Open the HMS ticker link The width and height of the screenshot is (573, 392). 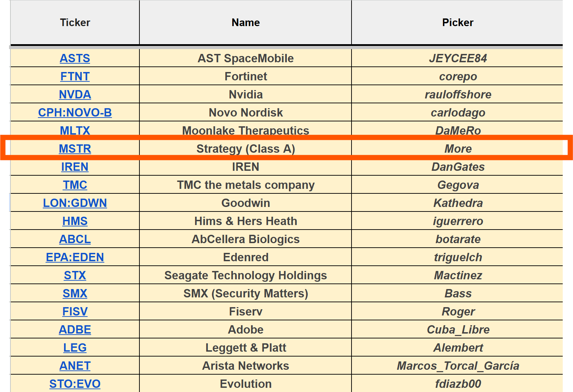point(75,221)
